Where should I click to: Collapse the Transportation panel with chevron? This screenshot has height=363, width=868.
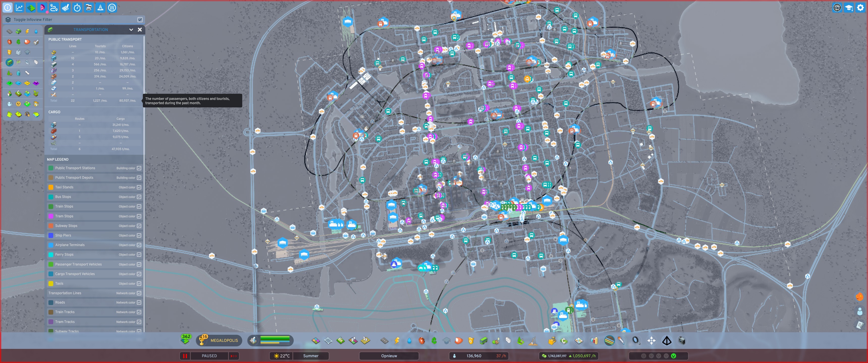(x=131, y=30)
